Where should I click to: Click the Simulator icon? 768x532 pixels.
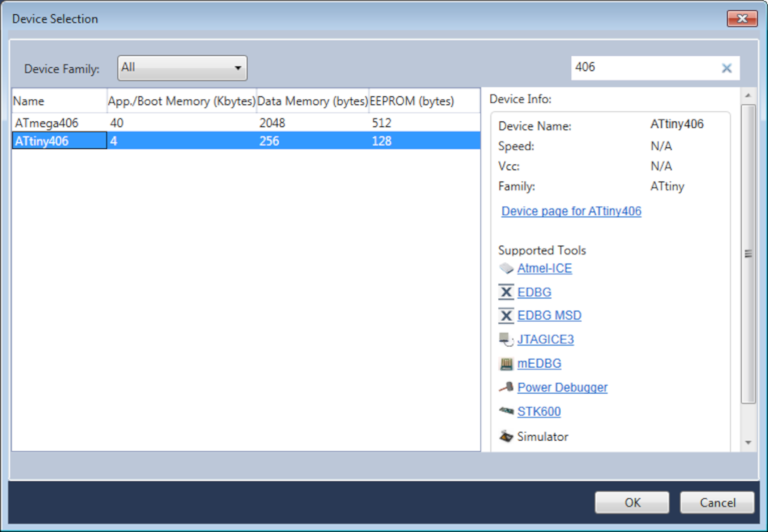click(x=506, y=436)
